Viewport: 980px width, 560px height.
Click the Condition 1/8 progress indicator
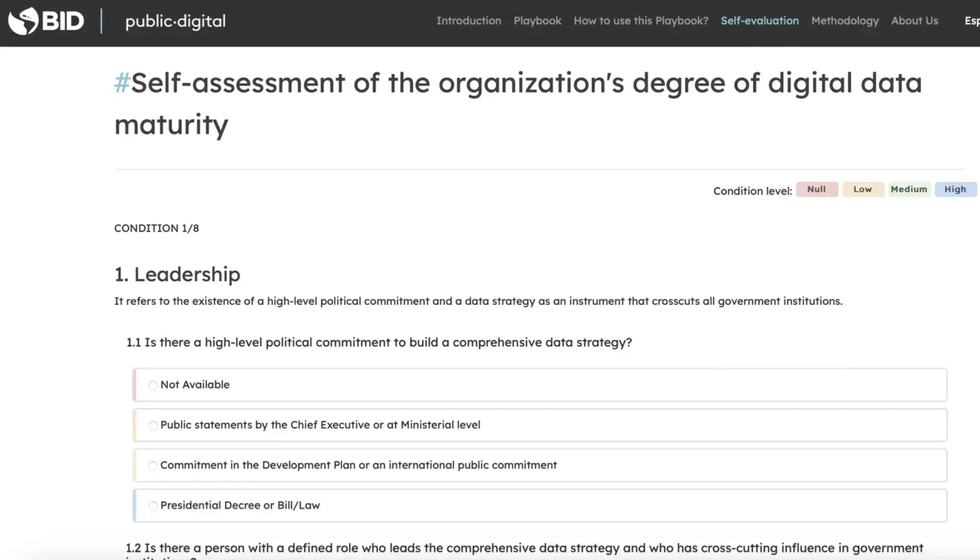pos(157,228)
